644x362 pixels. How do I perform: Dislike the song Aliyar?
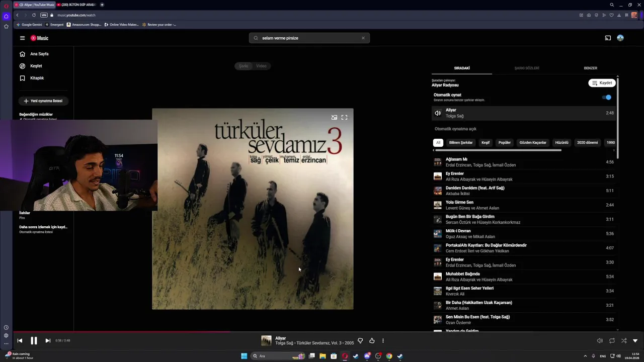coord(360,341)
